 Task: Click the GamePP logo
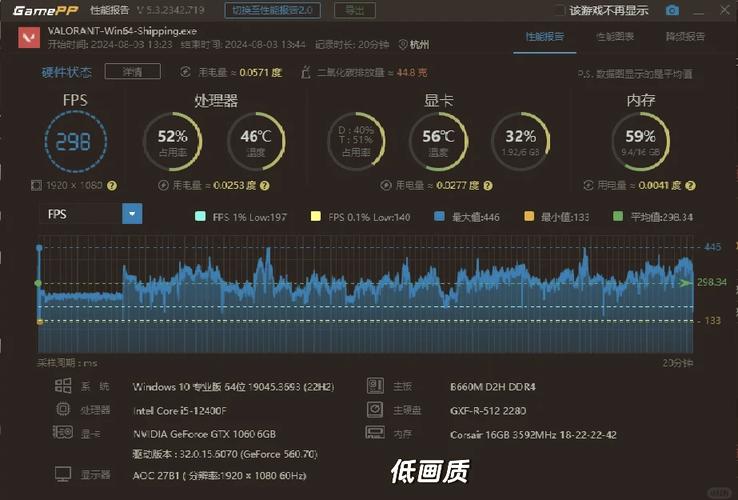[46, 10]
